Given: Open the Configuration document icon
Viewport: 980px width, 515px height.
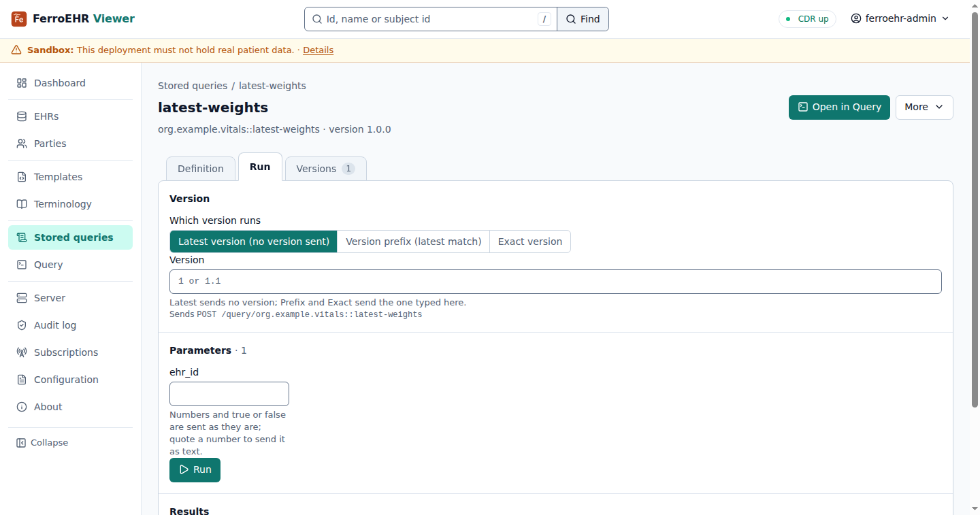Looking at the screenshot, I should point(22,380).
